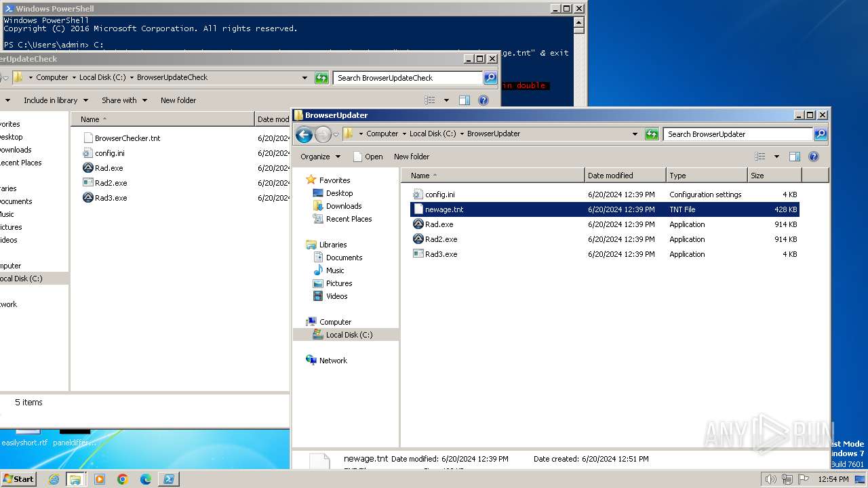This screenshot has height=488, width=868.
Task: Switch to PowerShell taskbar button
Action: click(x=169, y=479)
